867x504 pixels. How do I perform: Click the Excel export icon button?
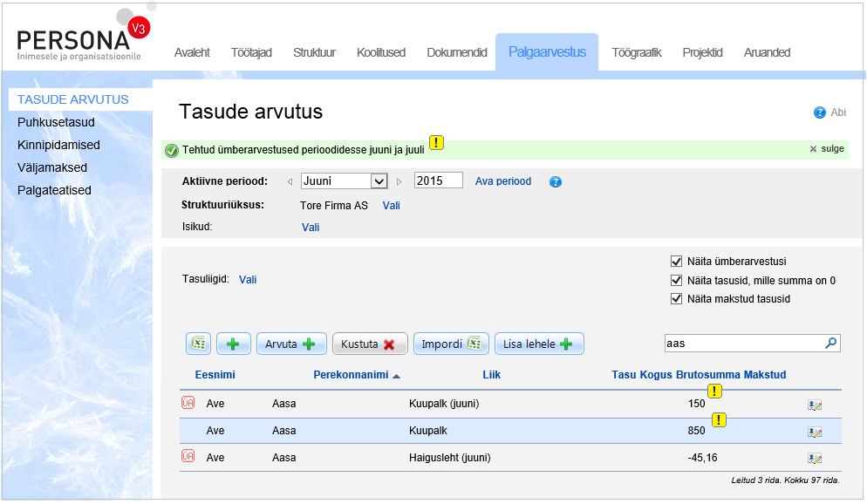coord(198,344)
